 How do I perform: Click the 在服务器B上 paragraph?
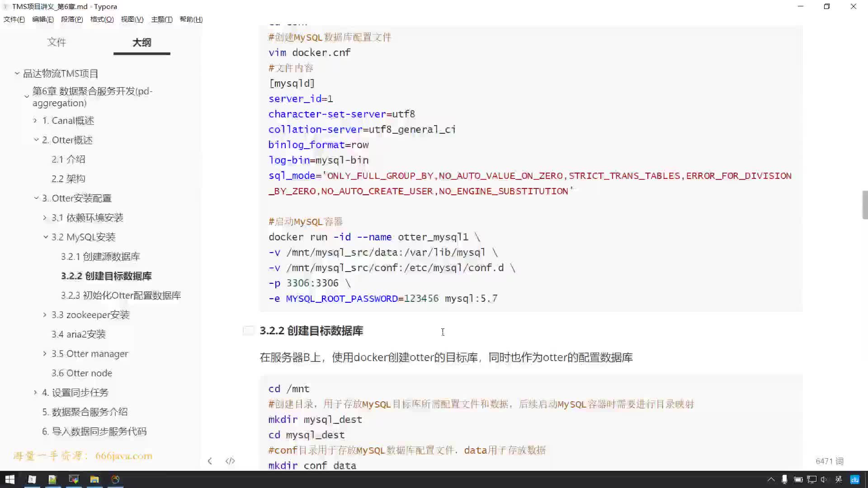click(x=446, y=357)
